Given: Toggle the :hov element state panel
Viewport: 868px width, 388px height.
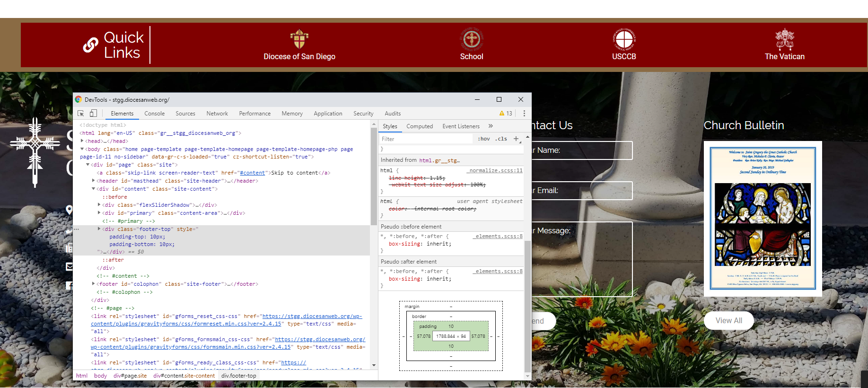Looking at the screenshot, I should 483,139.
